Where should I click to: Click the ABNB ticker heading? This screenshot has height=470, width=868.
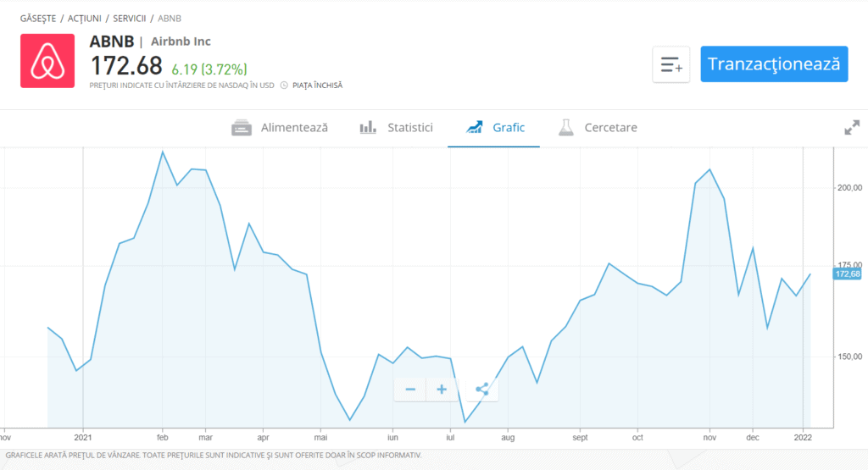pyautogui.click(x=112, y=41)
